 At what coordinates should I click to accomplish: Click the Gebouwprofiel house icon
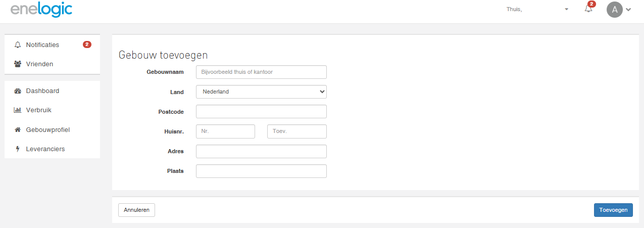coord(18,130)
